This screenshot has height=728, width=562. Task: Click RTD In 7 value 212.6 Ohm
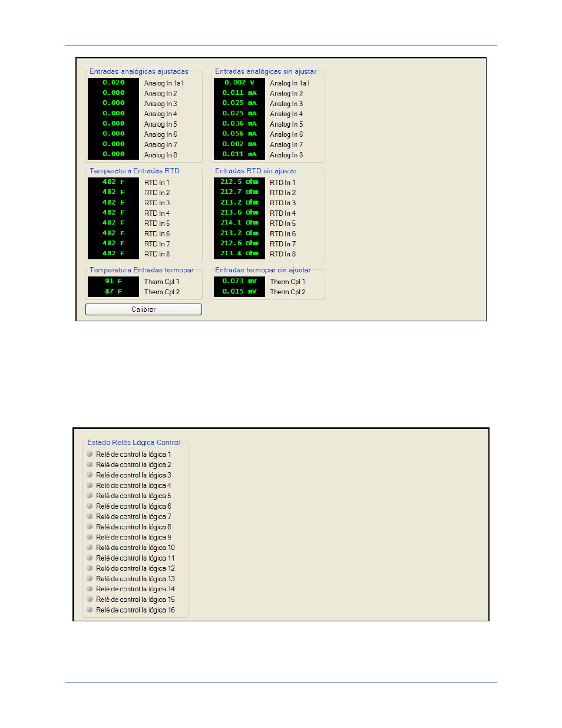[x=239, y=243]
